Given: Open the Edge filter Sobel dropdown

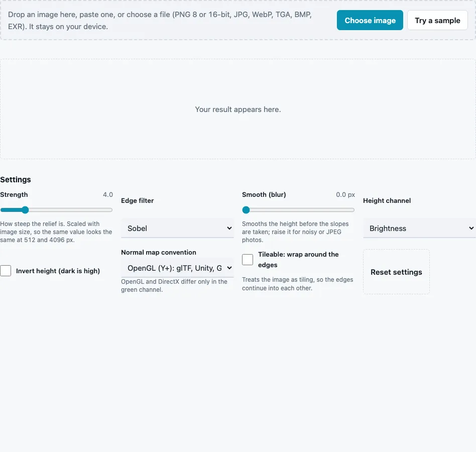Looking at the screenshot, I should click(x=177, y=229).
